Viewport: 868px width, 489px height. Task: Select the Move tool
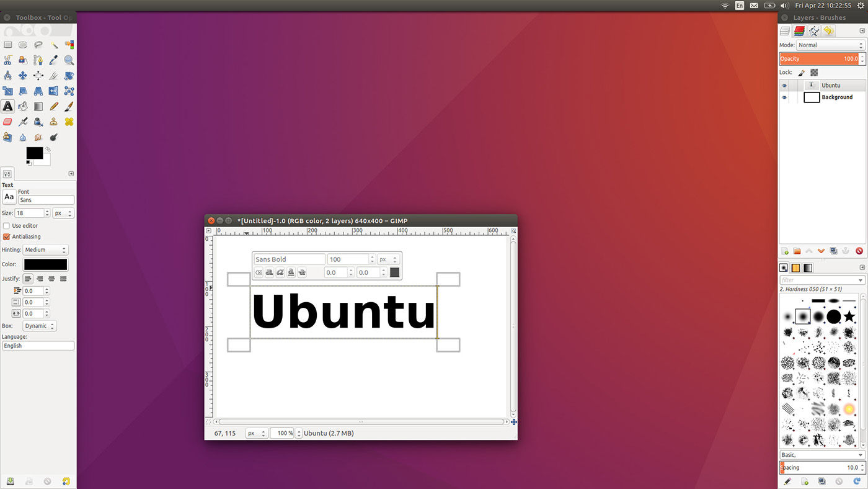point(23,75)
